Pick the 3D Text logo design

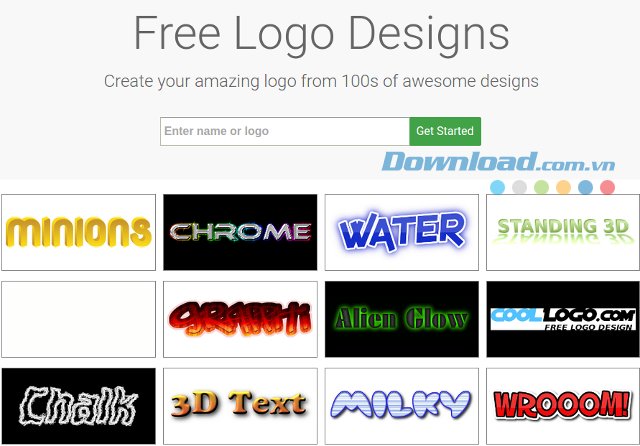240,406
